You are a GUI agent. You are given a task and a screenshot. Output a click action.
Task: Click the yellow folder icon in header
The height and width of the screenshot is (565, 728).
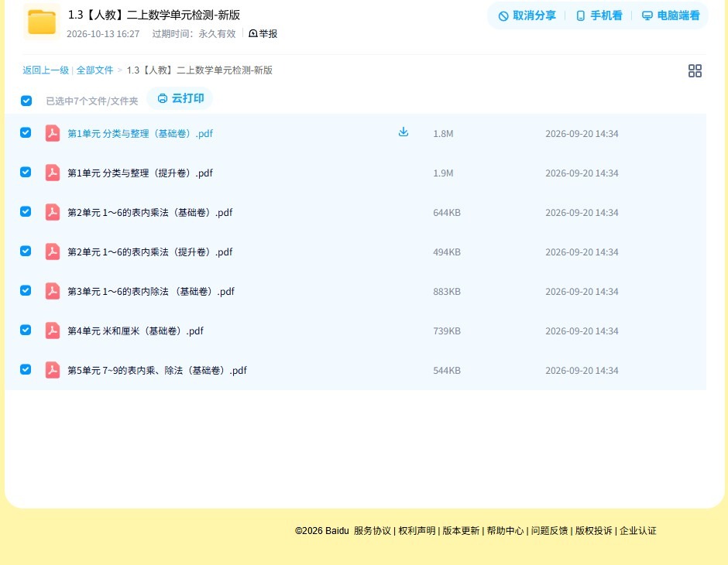click(x=42, y=22)
